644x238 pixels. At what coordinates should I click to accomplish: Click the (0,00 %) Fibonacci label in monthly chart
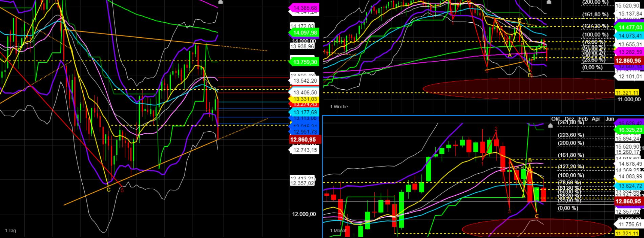click(x=568, y=208)
